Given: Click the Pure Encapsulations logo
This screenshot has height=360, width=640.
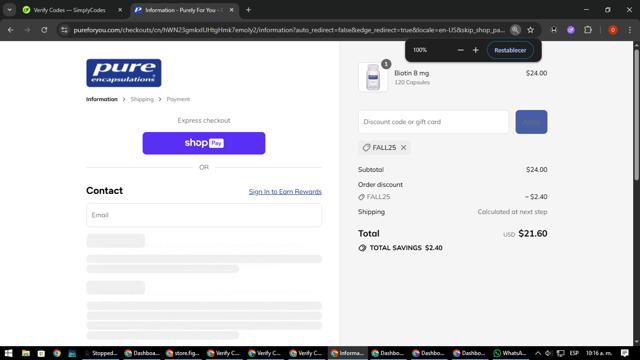Looking at the screenshot, I should (124, 73).
